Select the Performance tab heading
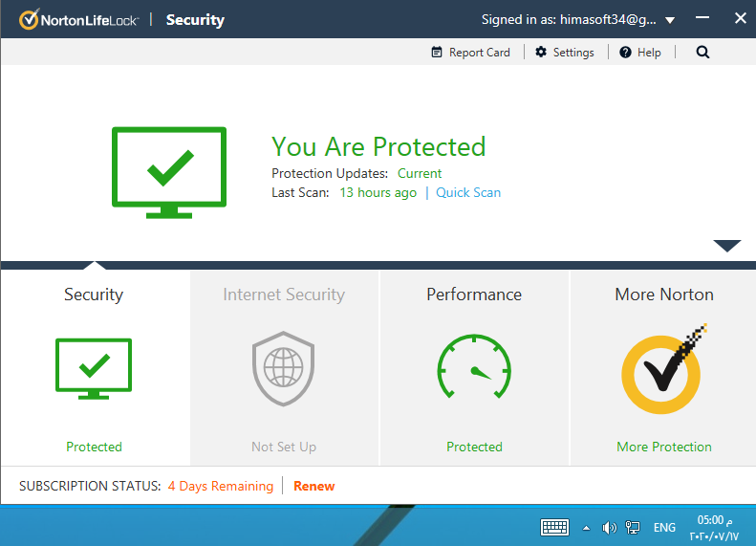 point(474,295)
